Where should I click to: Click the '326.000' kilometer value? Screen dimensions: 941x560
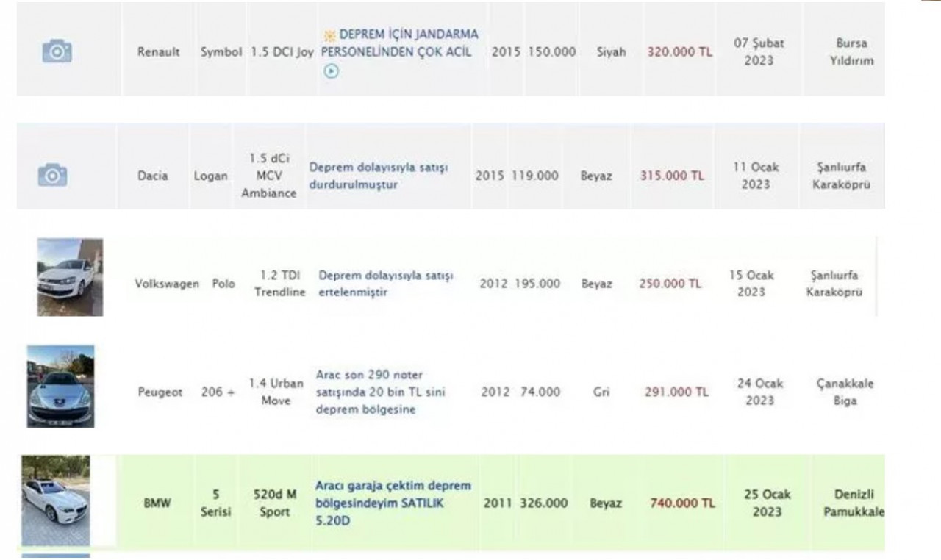544,504
